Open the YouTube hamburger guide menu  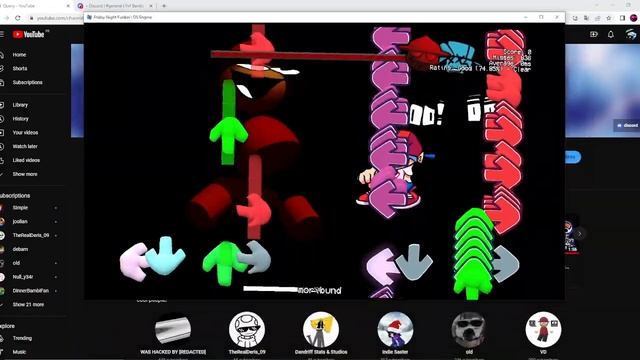click(2, 34)
